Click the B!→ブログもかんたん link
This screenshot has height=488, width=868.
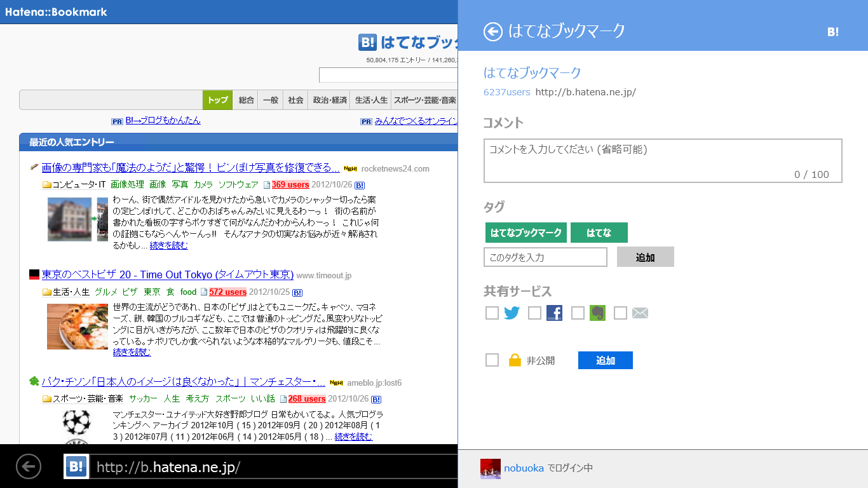tap(163, 121)
